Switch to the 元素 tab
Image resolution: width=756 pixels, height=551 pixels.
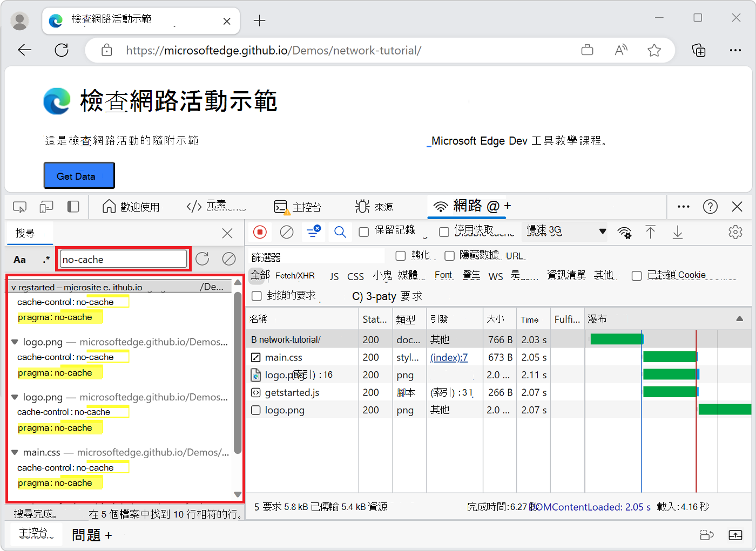216,207
